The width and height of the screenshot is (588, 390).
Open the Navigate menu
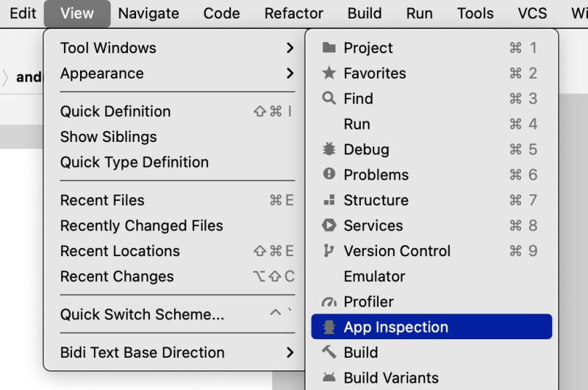click(148, 13)
